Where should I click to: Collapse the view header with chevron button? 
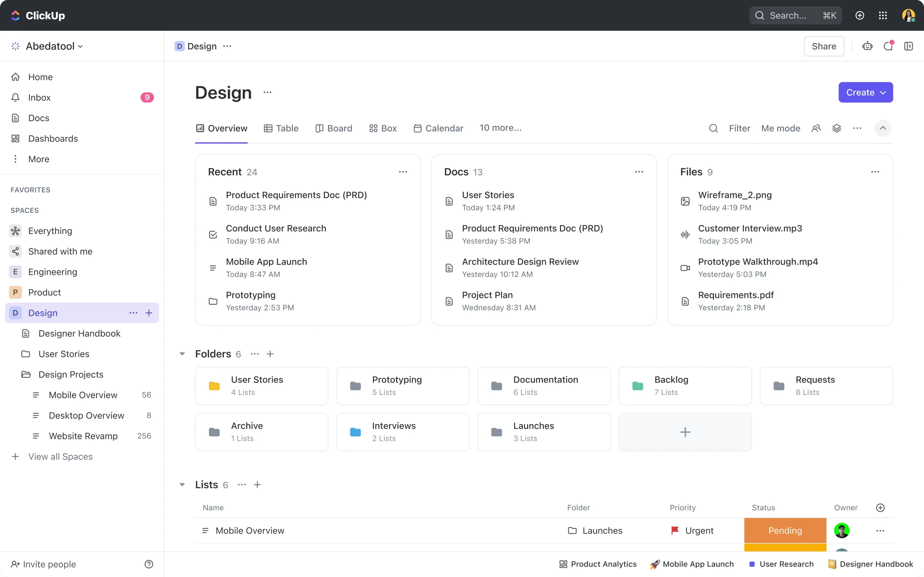coord(883,128)
